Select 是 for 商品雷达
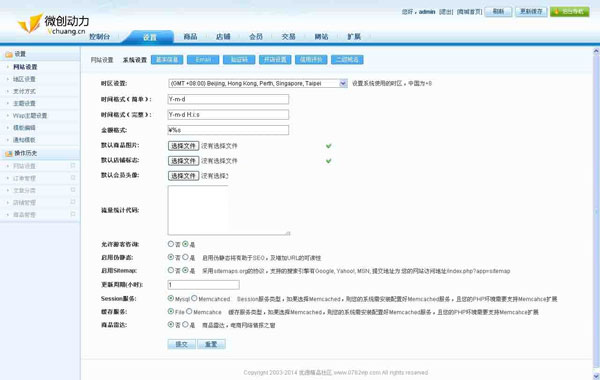The image size is (600, 380). point(185,325)
